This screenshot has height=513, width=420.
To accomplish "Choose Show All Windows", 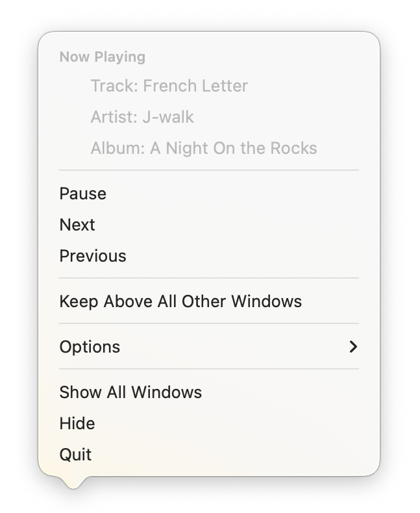I will click(130, 392).
